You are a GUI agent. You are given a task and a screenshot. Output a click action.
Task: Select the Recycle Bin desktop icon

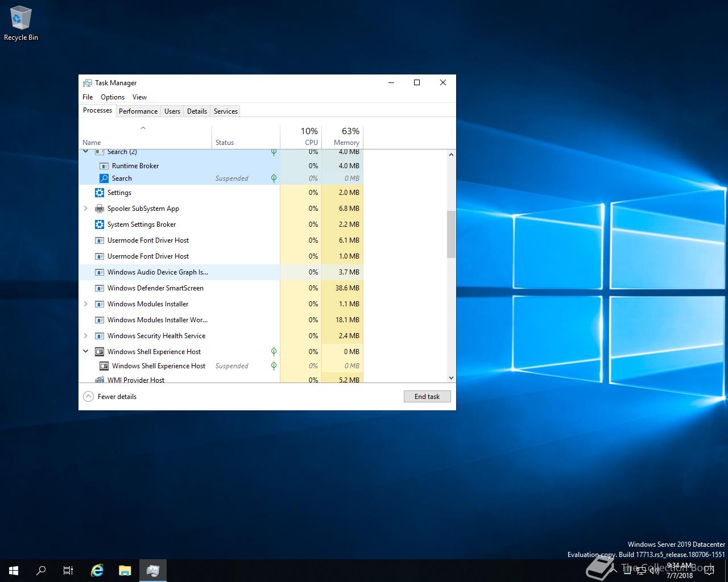21,24
